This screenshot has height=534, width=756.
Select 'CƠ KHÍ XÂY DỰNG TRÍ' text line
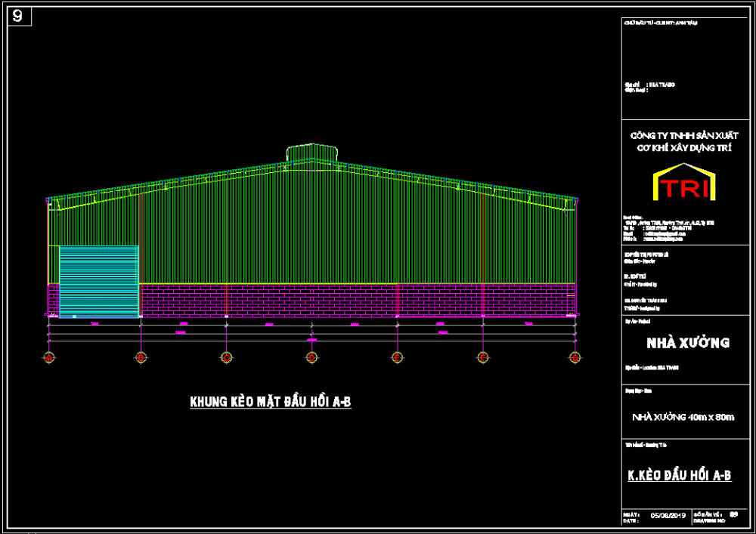click(683, 148)
